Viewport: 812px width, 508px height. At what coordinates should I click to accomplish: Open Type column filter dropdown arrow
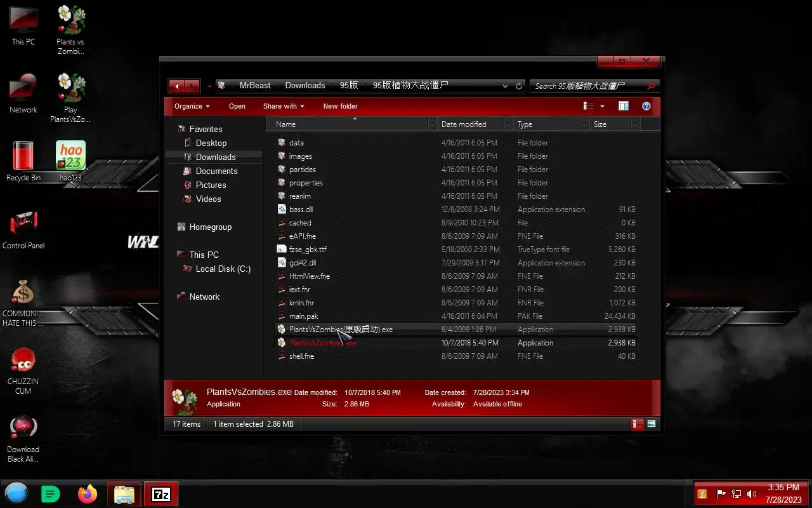pyautogui.click(x=585, y=124)
